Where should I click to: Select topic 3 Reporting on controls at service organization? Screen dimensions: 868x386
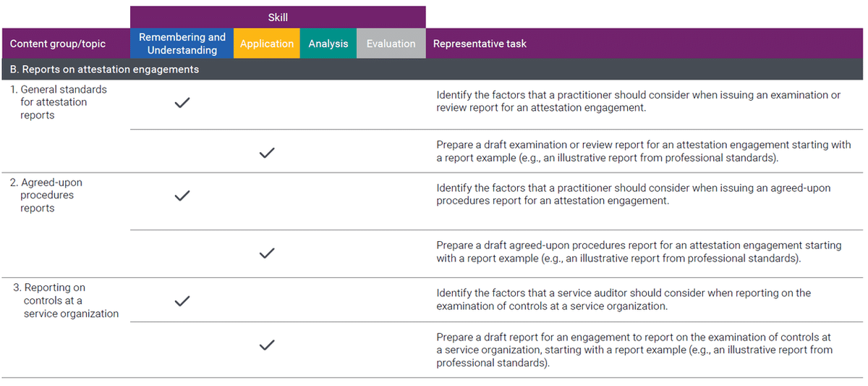pyautogui.click(x=67, y=301)
